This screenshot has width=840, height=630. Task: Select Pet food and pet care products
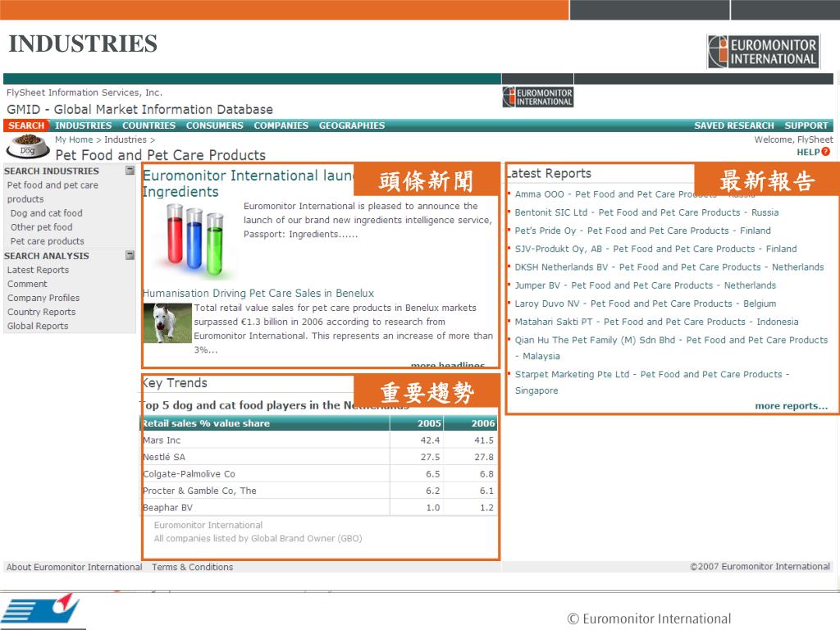click(x=52, y=192)
